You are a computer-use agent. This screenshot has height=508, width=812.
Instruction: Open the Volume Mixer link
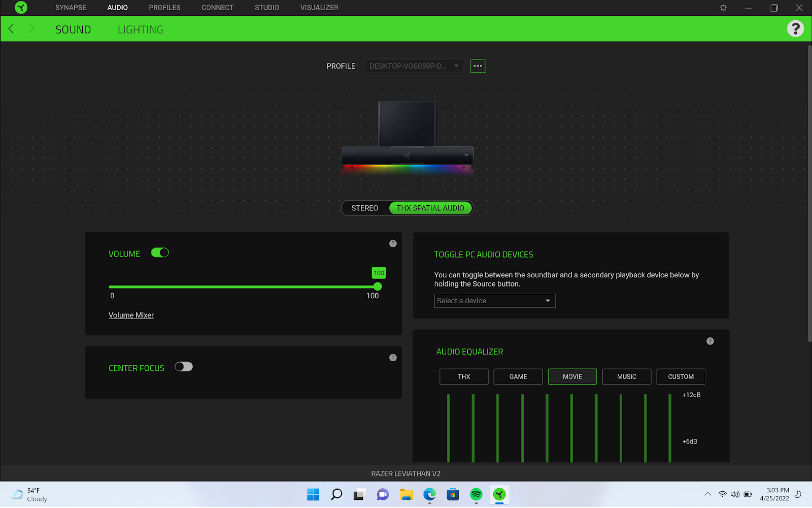pos(131,315)
